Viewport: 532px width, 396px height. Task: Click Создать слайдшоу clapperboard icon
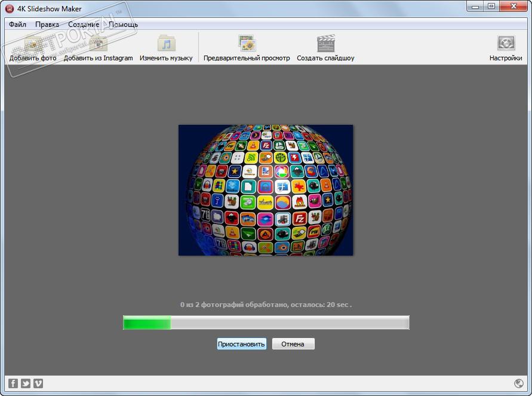coord(326,44)
